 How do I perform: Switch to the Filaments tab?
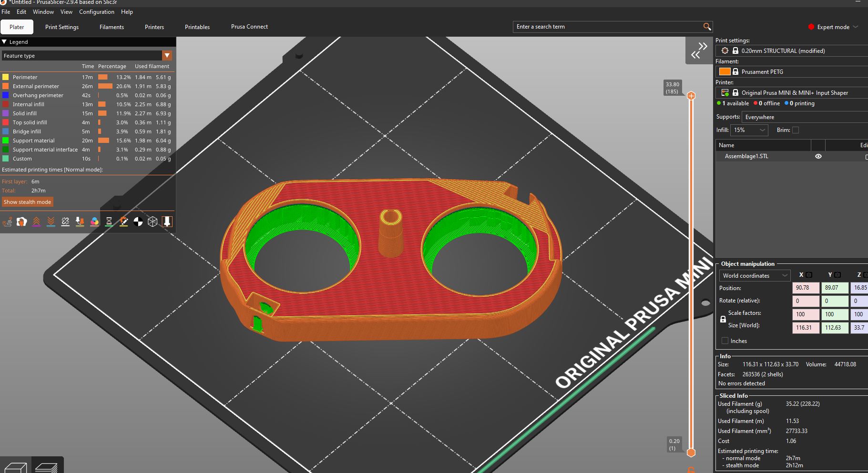coord(112,27)
